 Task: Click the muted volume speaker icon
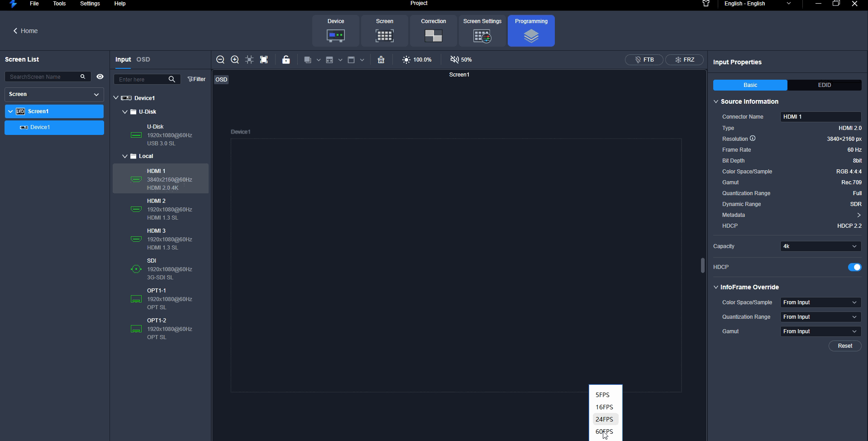[x=454, y=60]
